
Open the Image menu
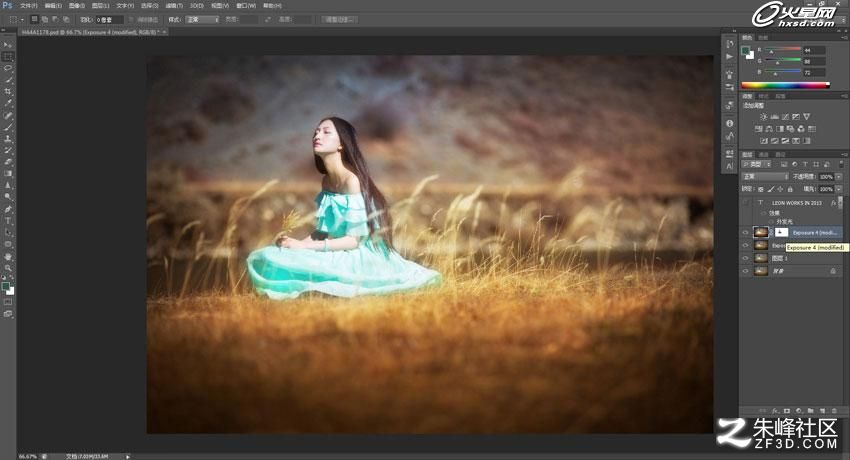click(76, 5)
